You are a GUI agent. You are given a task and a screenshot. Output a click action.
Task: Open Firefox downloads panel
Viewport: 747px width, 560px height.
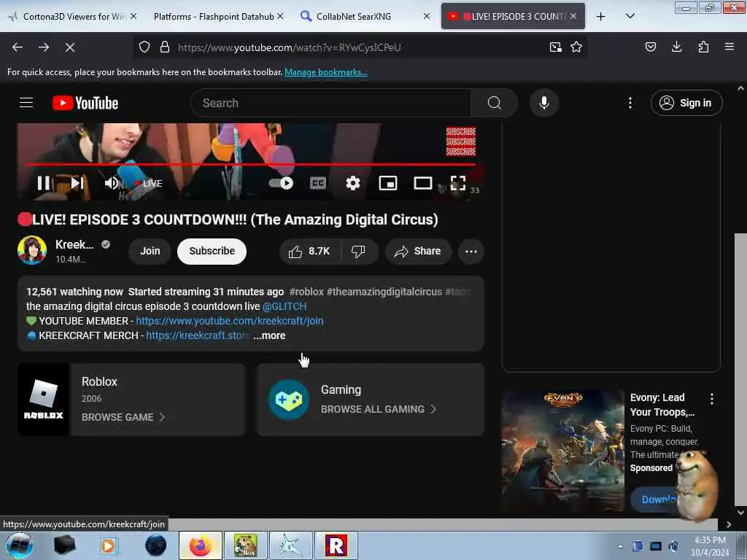(676, 47)
